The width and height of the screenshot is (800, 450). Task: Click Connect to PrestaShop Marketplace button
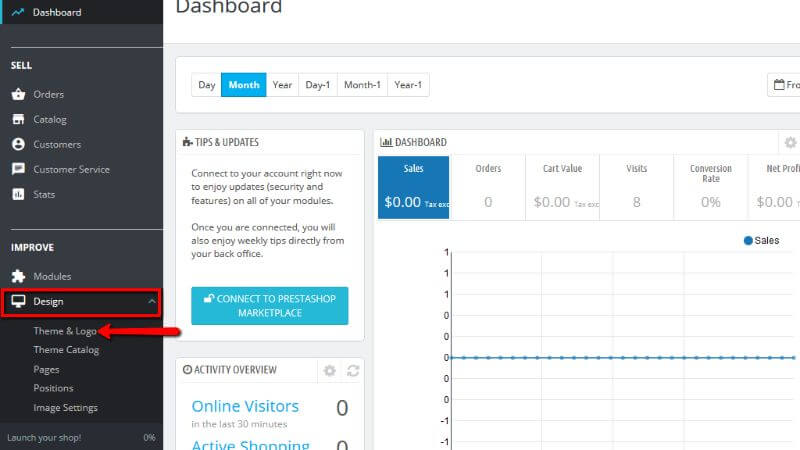pos(270,306)
